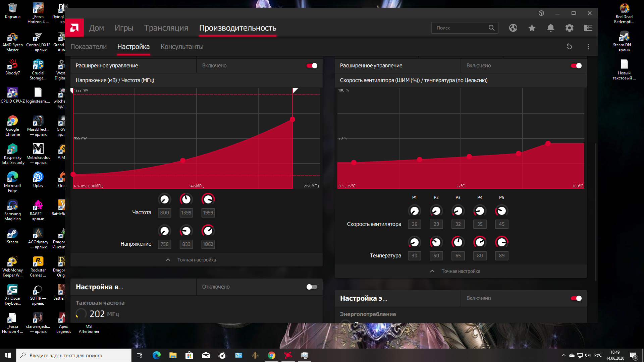The width and height of the screenshot is (644, 362).
Task: Open the three-dot more options menu
Action: [588, 47]
